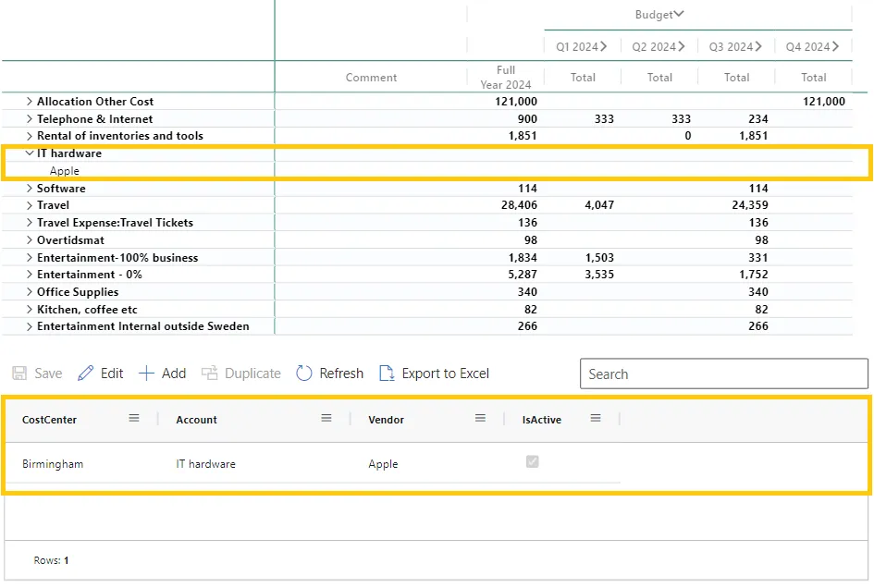Click the Save button label
Viewport: 874px width, 588px height.
[48, 374]
